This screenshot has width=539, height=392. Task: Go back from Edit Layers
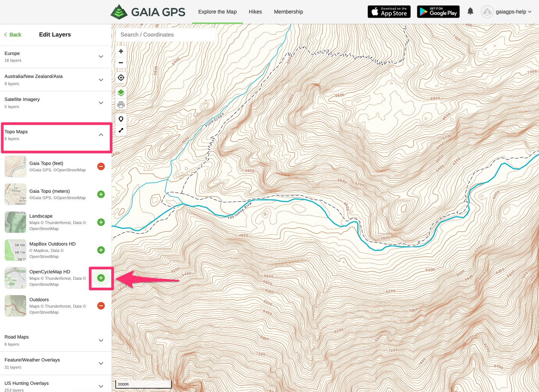point(13,35)
